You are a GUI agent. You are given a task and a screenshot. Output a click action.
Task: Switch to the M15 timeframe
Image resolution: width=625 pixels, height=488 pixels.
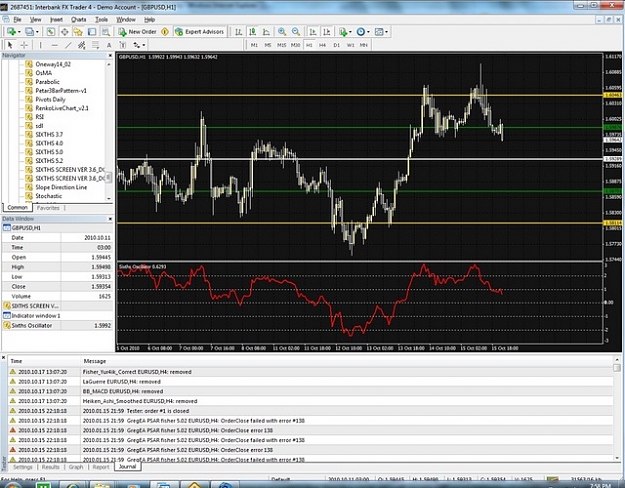(x=281, y=45)
